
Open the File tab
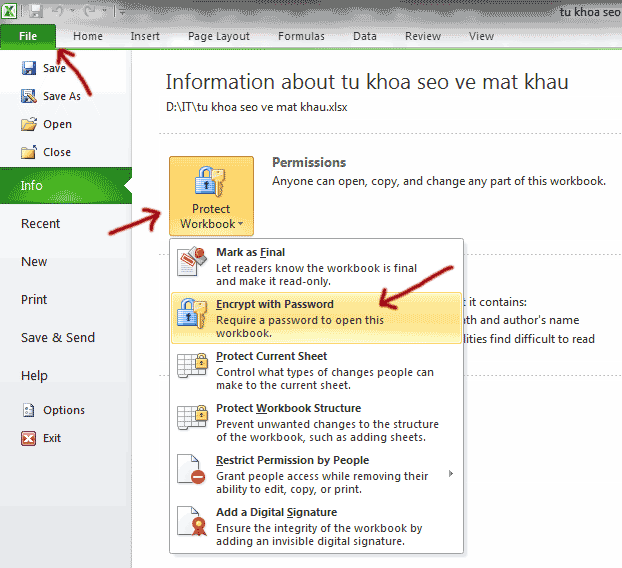[x=28, y=36]
